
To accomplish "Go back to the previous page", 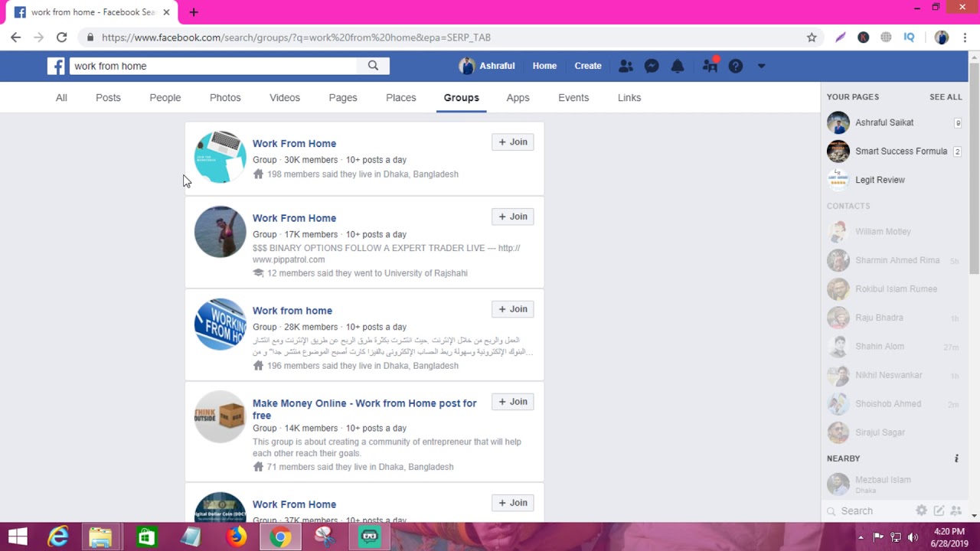I will [x=15, y=37].
